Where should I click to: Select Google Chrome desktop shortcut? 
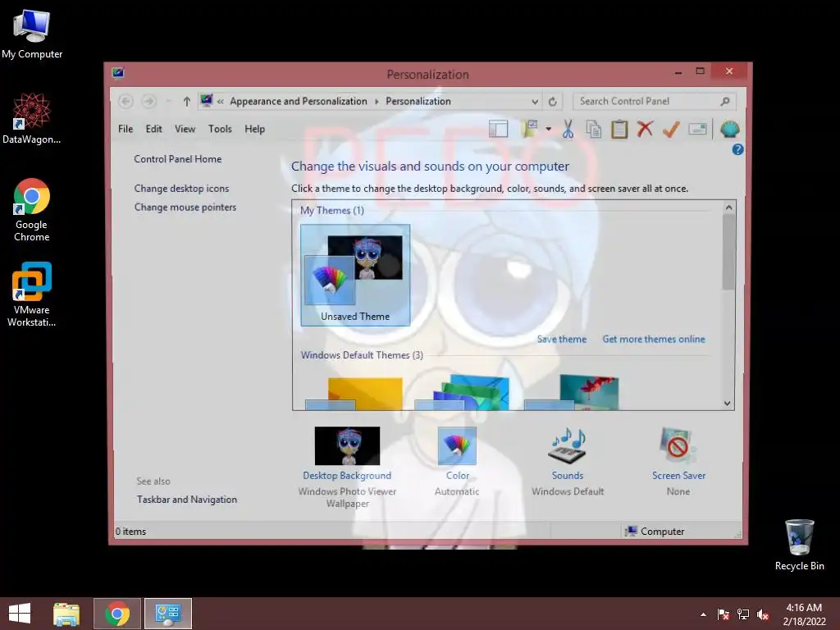click(x=32, y=210)
